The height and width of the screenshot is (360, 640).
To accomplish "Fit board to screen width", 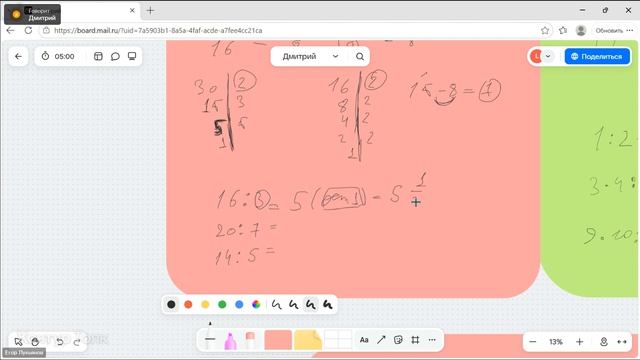I will point(622,342).
